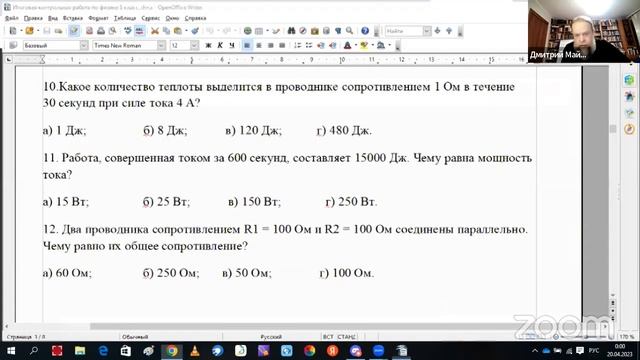The height and width of the screenshot is (360, 640).
Task: Open Times New Roman font dropdown
Action: click(x=161, y=45)
